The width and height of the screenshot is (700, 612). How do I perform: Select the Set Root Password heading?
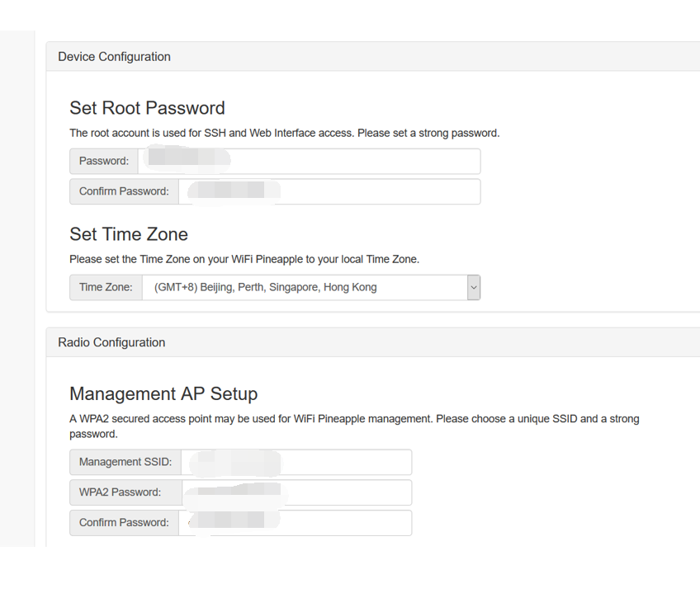tap(147, 108)
